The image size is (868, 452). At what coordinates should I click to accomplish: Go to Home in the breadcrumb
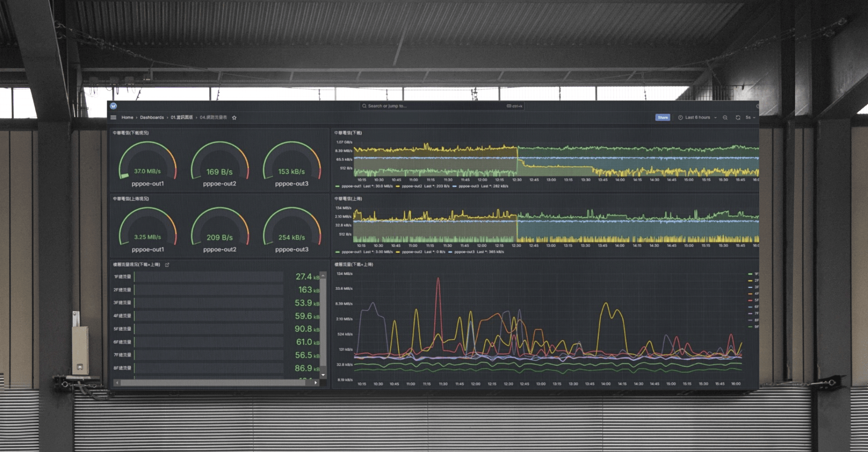pyautogui.click(x=127, y=118)
